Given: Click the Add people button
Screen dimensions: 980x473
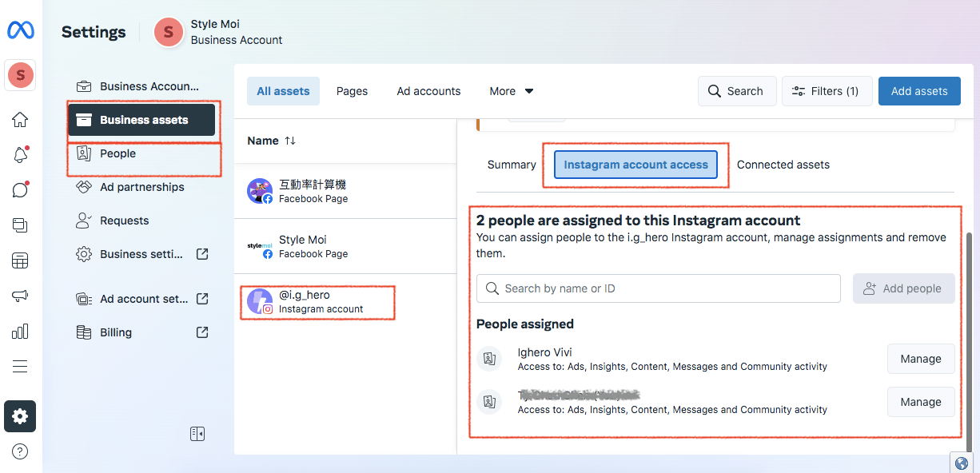Looking at the screenshot, I should coord(904,288).
